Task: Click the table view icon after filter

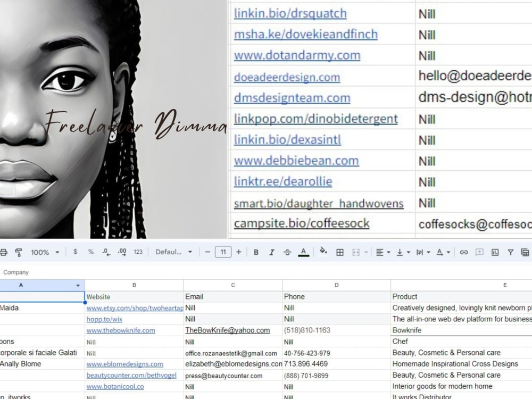Action: pos(525,252)
